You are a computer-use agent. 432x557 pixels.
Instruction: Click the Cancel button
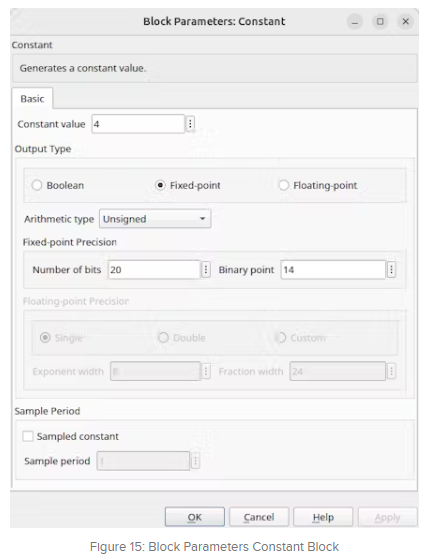tap(259, 517)
